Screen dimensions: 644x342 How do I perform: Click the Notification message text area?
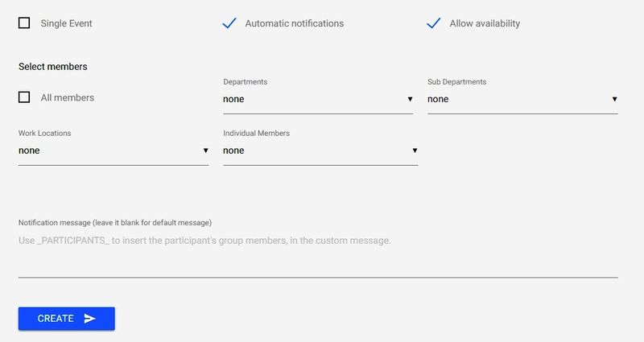318,254
